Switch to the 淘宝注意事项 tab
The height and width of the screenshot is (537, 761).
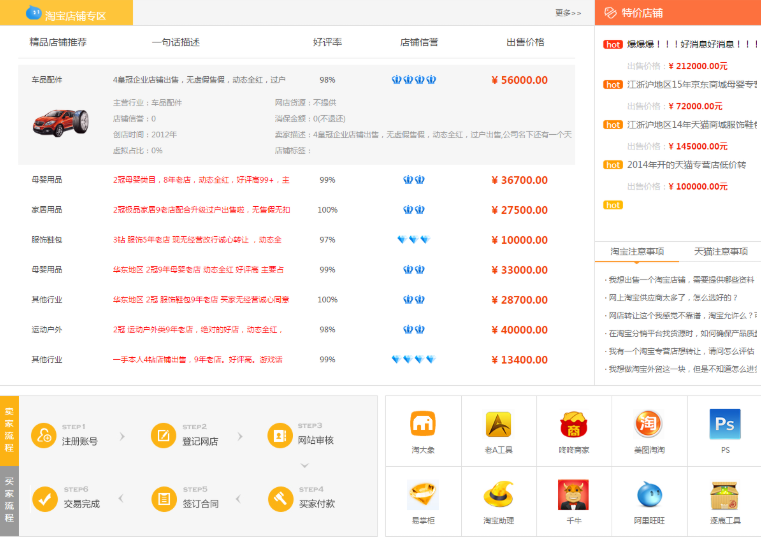coord(637,252)
